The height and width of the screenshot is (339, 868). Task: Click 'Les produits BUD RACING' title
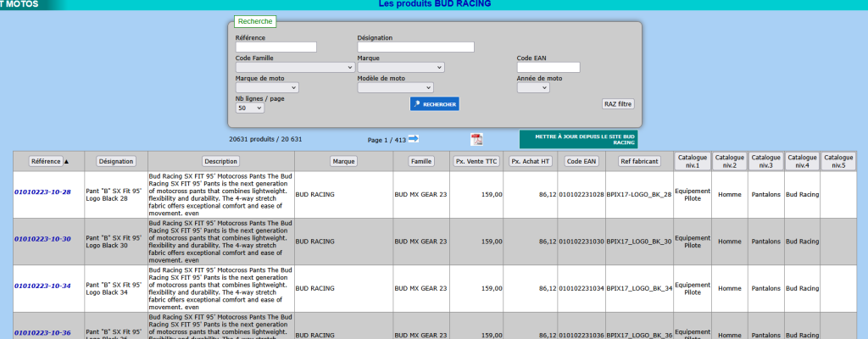tap(435, 4)
